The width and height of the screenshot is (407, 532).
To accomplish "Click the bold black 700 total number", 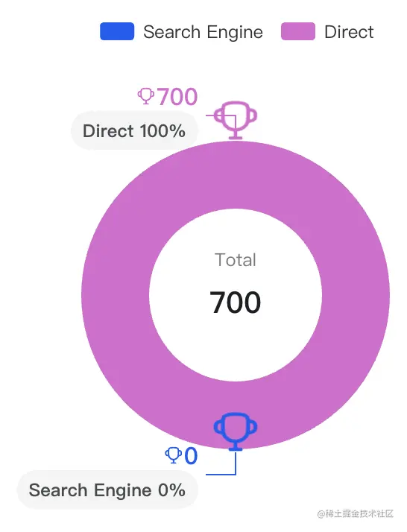I will coord(236,303).
